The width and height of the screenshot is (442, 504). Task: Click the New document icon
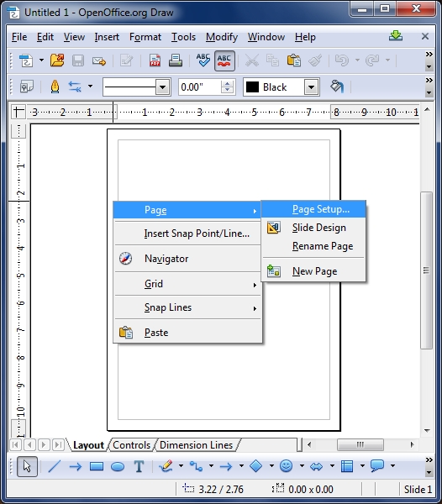[26, 60]
